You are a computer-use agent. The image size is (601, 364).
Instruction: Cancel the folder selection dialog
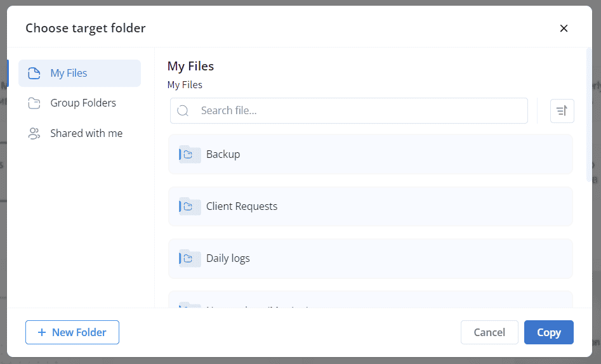point(489,332)
